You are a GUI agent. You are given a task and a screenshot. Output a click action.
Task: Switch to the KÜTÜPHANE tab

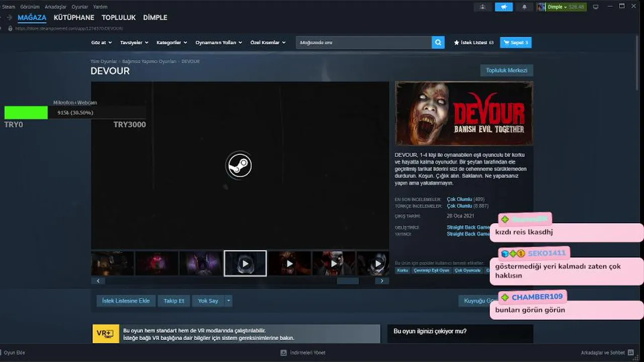tap(74, 17)
